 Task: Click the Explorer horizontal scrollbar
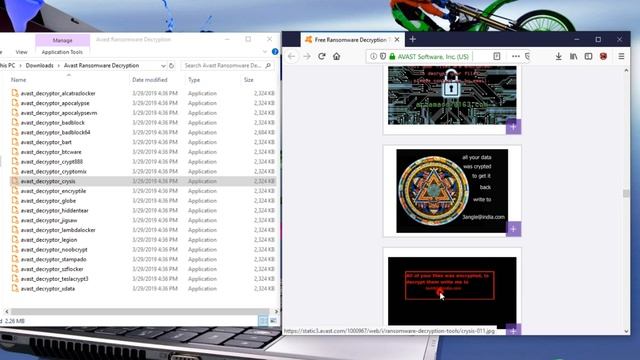pos(140,311)
